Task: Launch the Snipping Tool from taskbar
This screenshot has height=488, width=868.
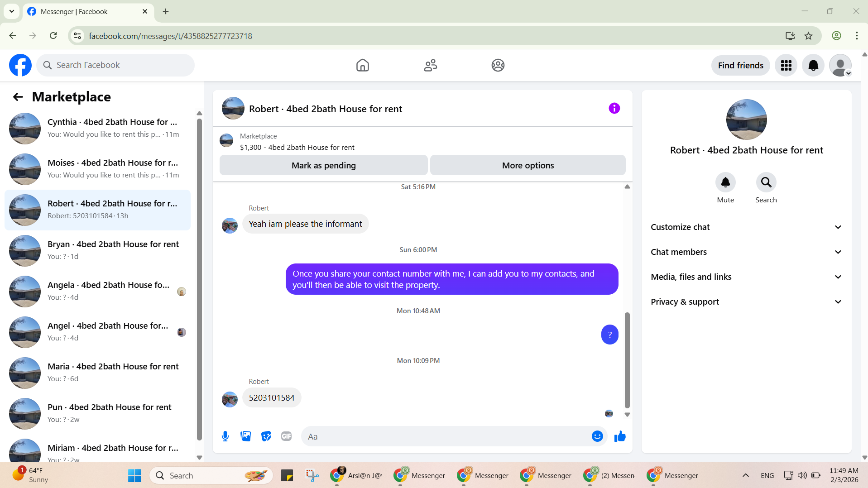Action: point(312,475)
